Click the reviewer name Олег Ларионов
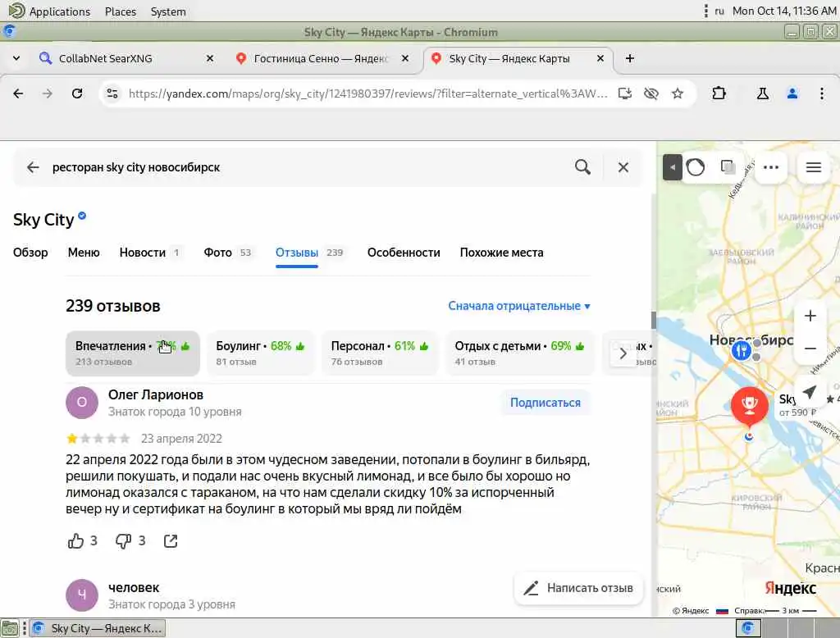 tap(156, 394)
